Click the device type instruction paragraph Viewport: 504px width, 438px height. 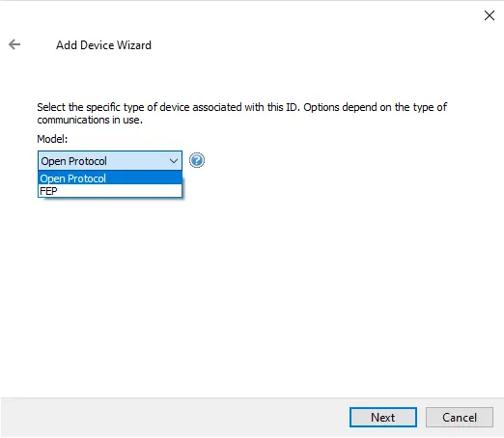pyautogui.click(x=242, y=113)
